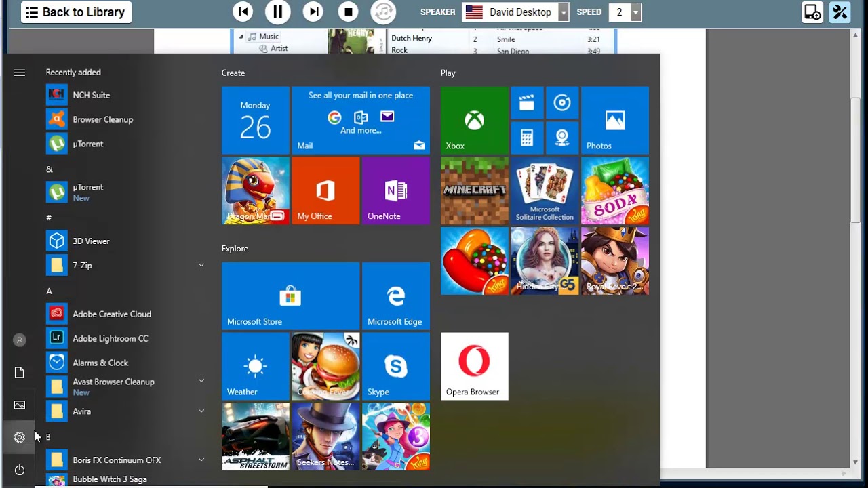The width and height of the screenshot is (868, 488).
Task: Open Microsoft Solitaire Collection tile
Action: pos(545,190)
